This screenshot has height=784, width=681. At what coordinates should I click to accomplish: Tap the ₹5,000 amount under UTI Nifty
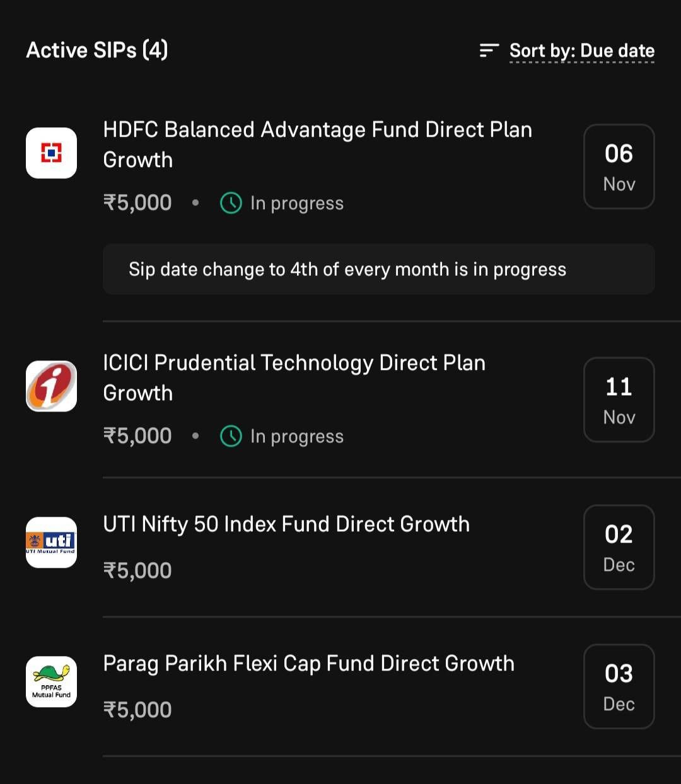(x=137, y=570)
